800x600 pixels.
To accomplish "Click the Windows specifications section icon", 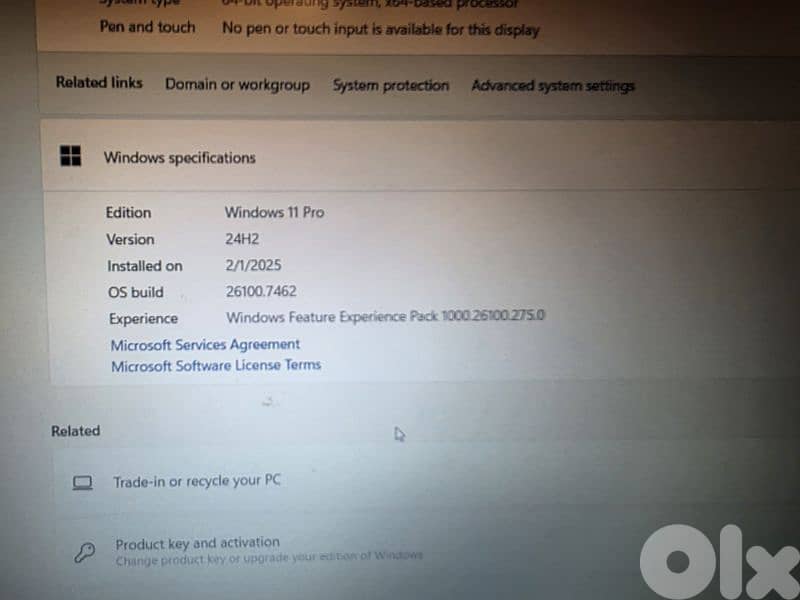I will click(x=70, y=156).
